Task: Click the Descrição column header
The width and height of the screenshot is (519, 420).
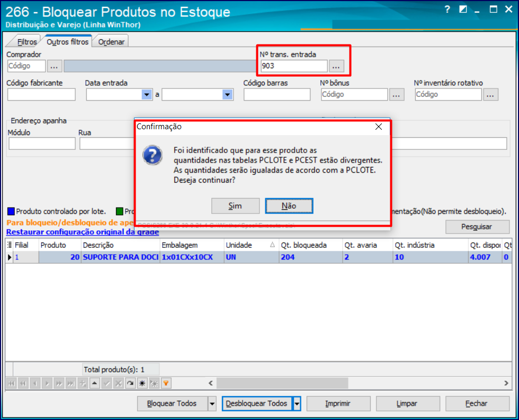Action: pos(121,245)
